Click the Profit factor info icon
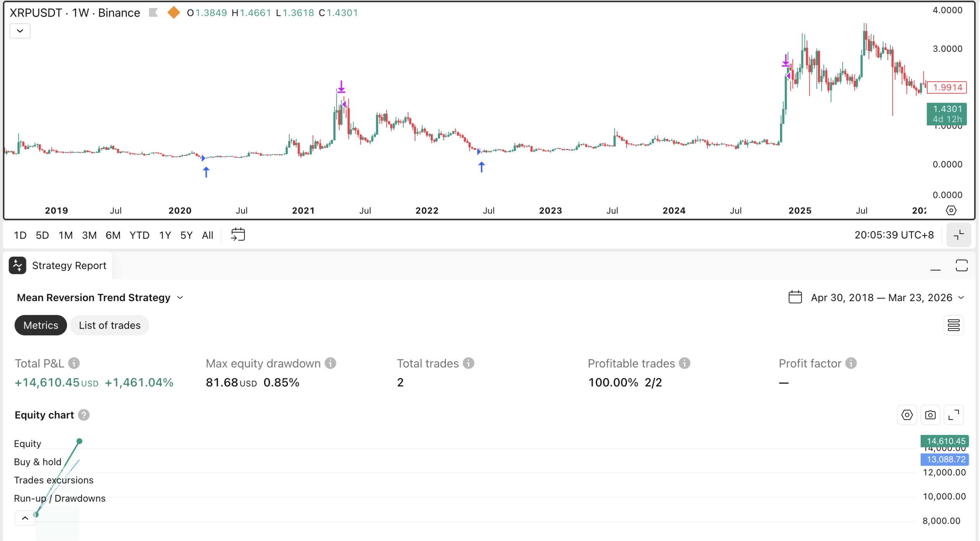This screenshot has height=541, width=980. pyautogui.click(x=851, y=363)
